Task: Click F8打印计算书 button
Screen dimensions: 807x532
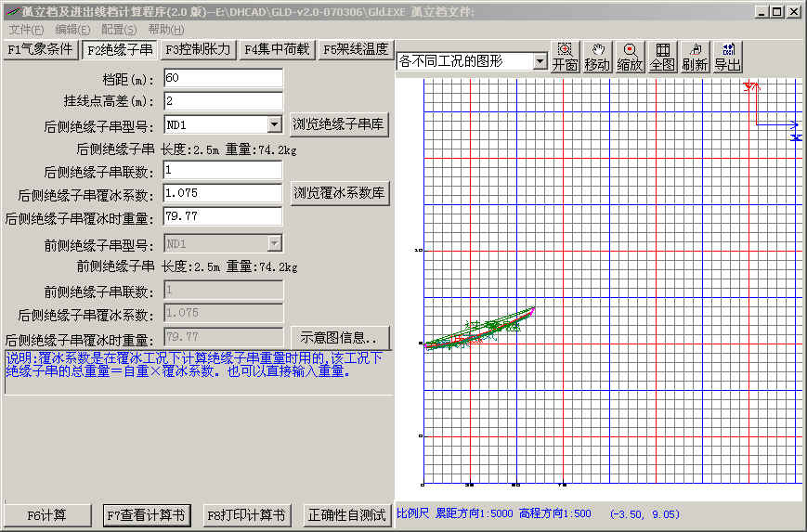Action: pyautogui.click(x=246, y=514)
